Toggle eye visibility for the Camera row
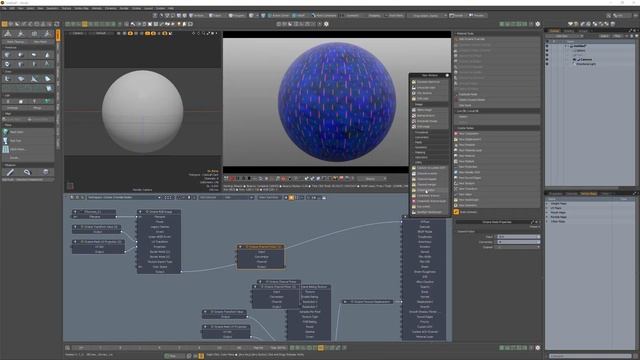640x360 pixels. (x=547, y=60)
